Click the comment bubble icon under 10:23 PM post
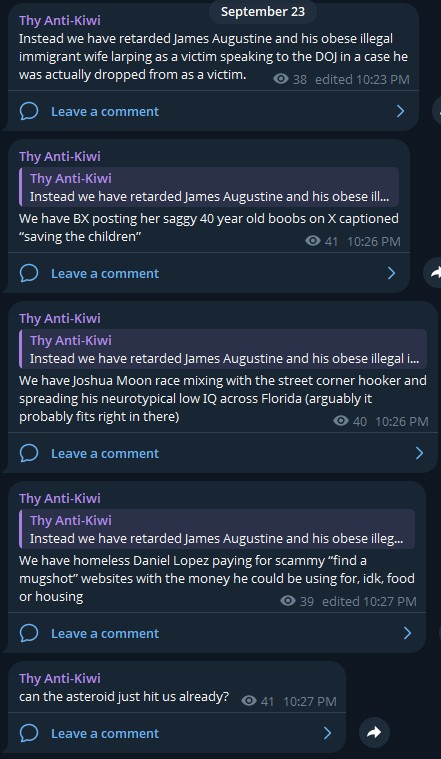This screenshot has width=441, height=759. click(29, 111)
